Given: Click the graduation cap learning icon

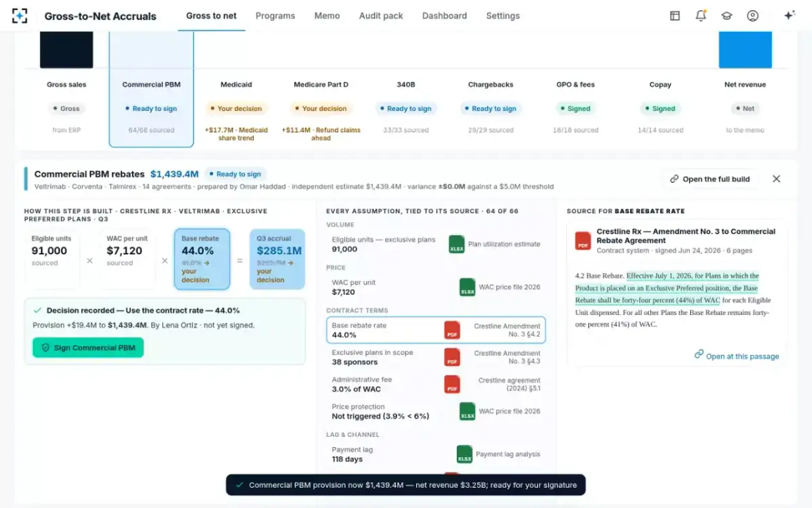Looking at the screenshot, I should [x=727, y=16].
